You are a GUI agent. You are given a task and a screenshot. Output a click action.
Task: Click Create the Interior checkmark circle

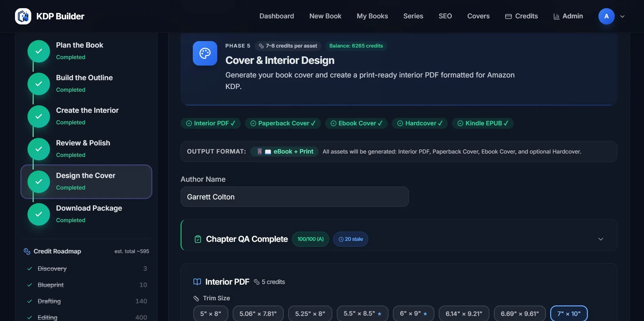[x=39, y=116]
